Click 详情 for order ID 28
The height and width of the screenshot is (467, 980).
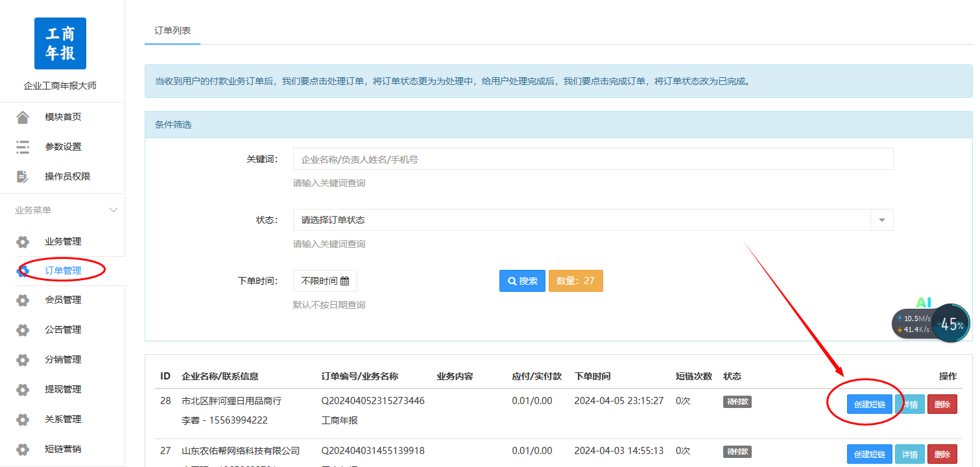coord(910,405)
